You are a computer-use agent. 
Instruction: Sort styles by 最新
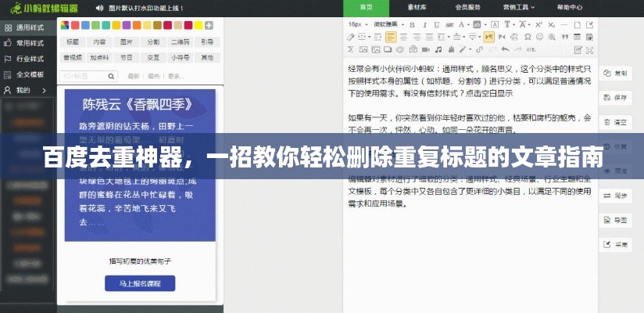click(134, 77)
